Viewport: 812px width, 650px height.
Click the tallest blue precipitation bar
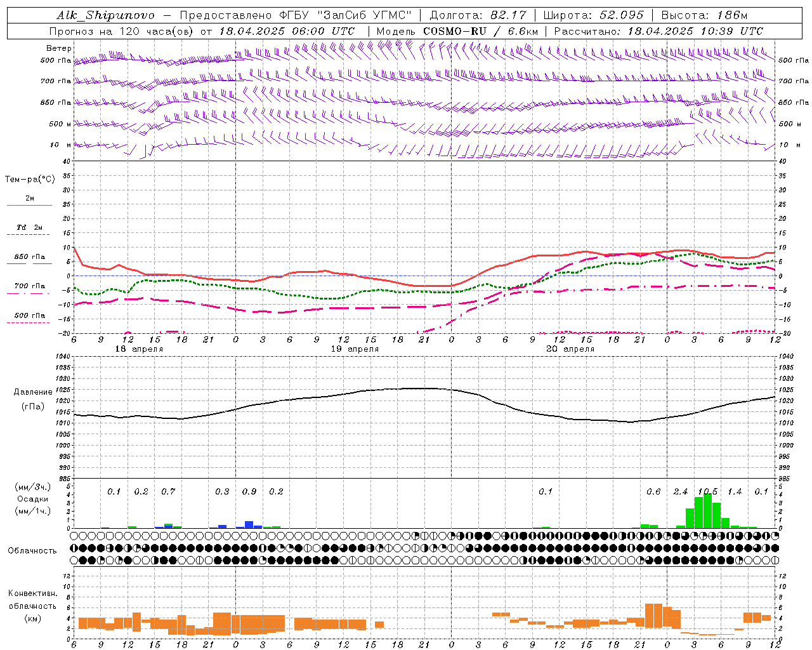point(249,524)
